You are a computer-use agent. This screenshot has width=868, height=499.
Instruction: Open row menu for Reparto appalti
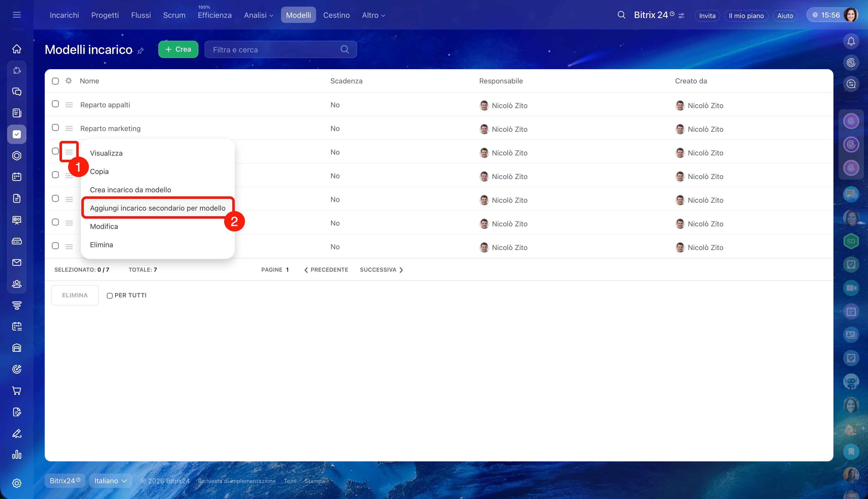(x=69, y=105)
